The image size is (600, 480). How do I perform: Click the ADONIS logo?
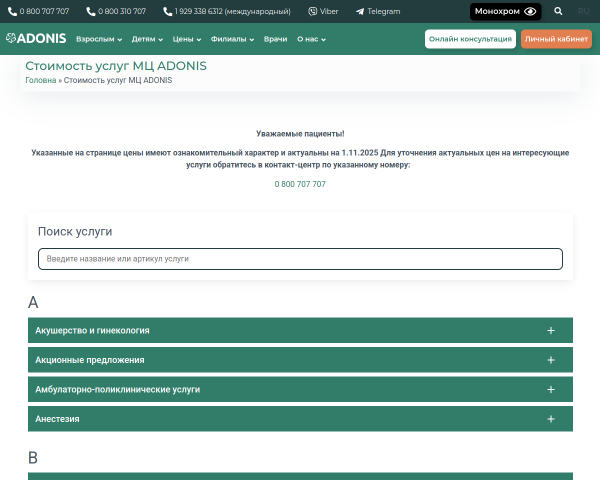[x=36, y=38]
